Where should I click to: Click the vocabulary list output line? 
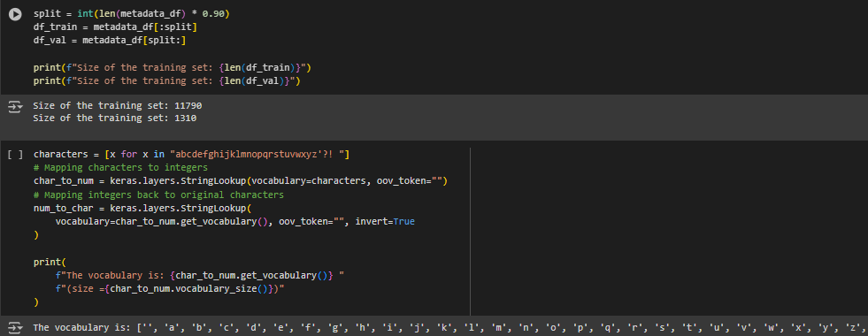pos(450,328)
